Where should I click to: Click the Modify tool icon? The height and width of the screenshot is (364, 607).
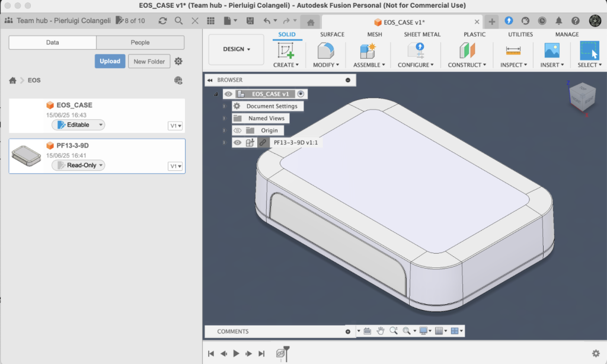pos(325,50)
